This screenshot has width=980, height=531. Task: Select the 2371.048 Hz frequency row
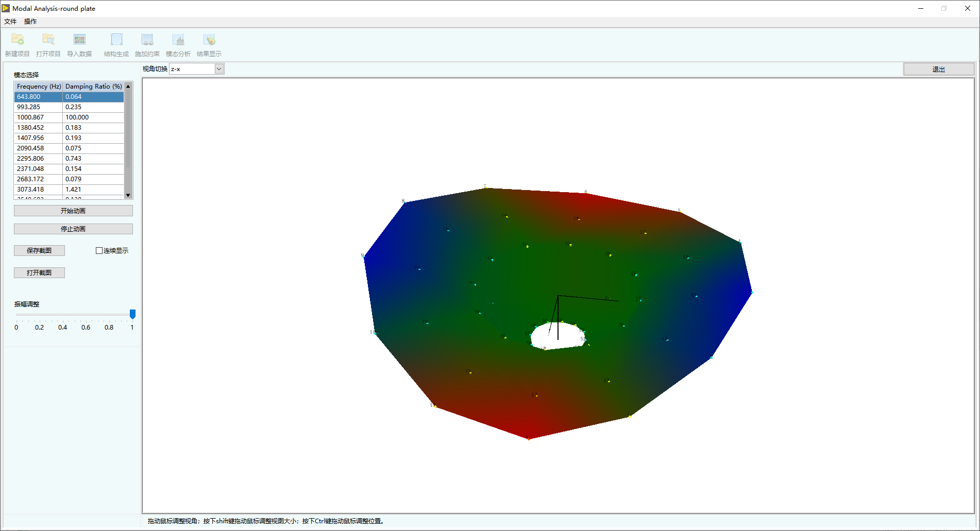tap(69, 169)
